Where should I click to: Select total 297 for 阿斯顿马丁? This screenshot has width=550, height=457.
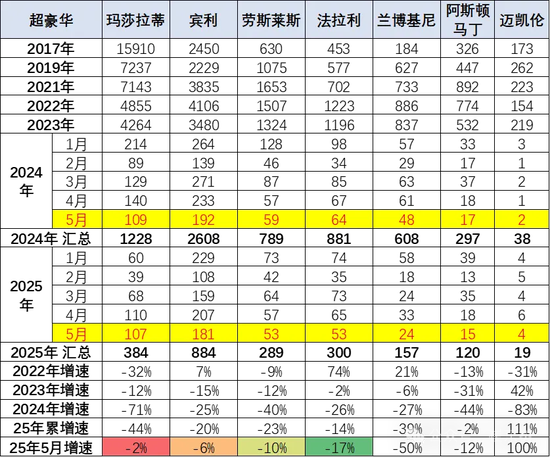point(468,238)
